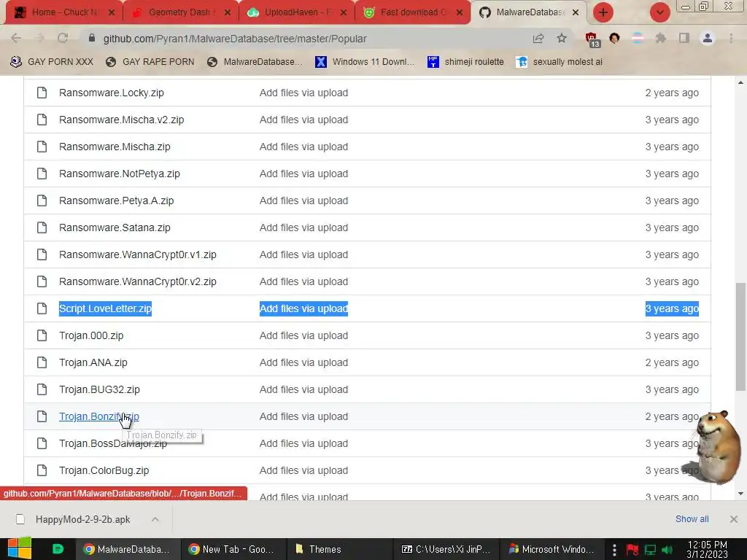Image resolution: width=747 pixels, height=560 pixels.
Task: Close the Geometry Dash tab
Action: click(228, 12)
